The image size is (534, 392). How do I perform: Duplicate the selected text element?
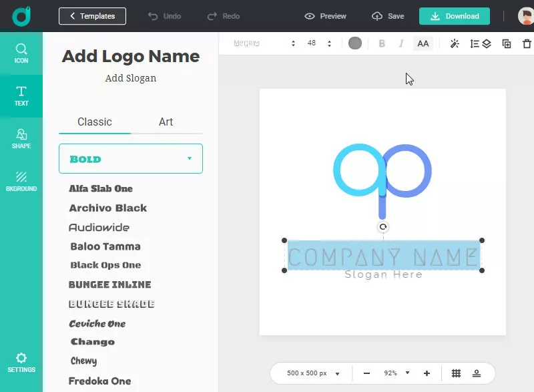507,43
